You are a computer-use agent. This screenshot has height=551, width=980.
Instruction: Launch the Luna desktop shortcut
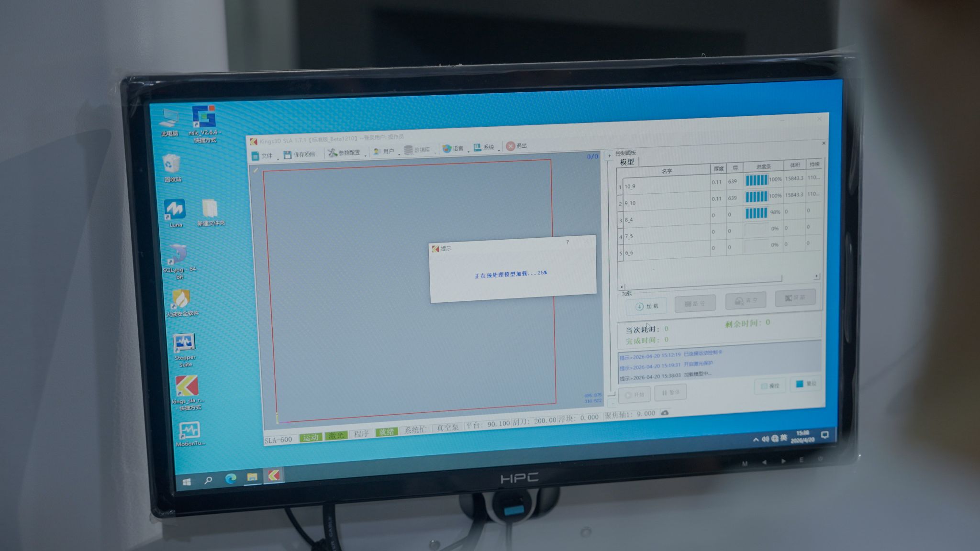coord(175,213)
